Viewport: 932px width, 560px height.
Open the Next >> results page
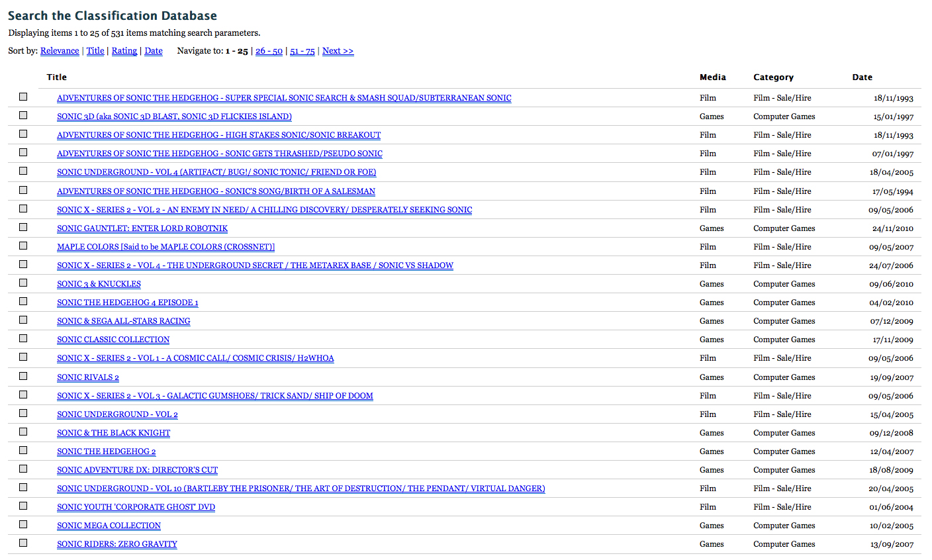pyautogui.click(x=338, y=51)
